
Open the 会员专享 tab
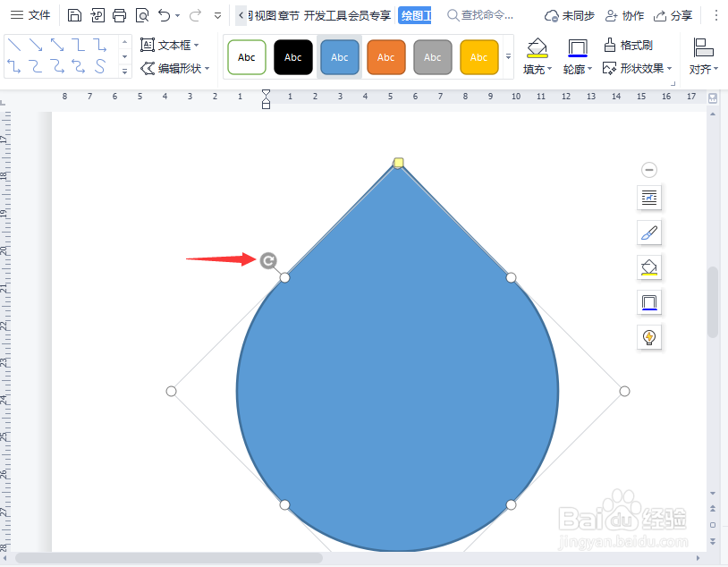pyautogui.click(x=369, y=16)
